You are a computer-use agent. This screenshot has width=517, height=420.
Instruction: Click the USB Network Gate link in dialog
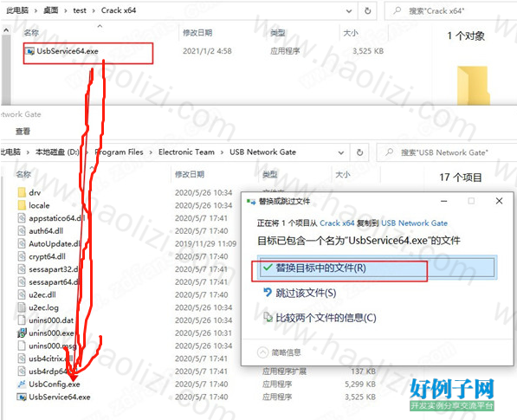[x=414, y=223]
